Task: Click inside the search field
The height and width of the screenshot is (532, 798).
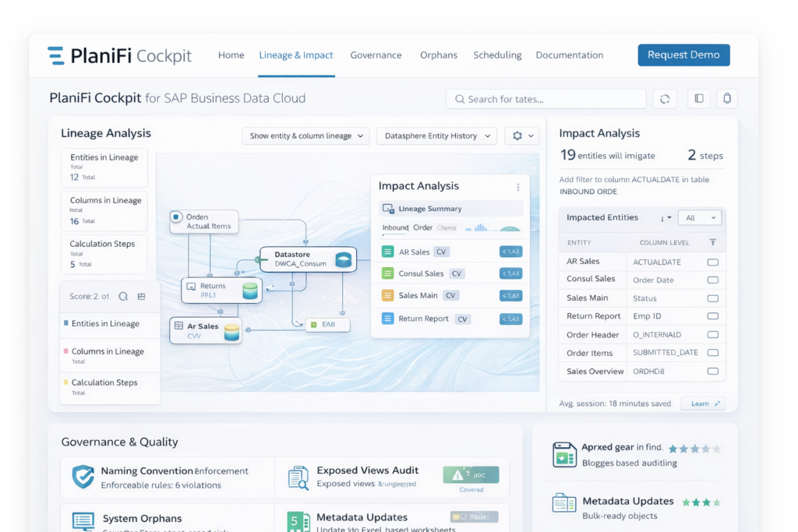Action: pyautogui.click(x=546, y=98)
